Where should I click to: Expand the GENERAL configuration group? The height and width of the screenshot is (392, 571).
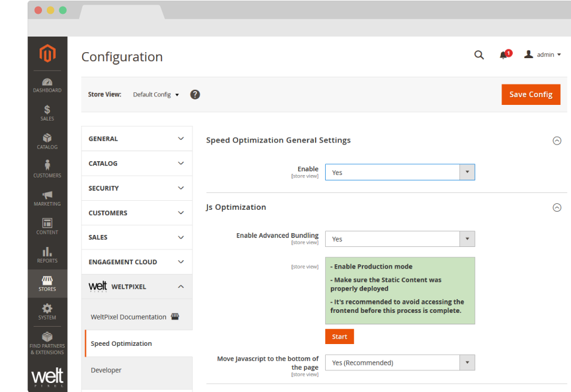pos(137,138)
